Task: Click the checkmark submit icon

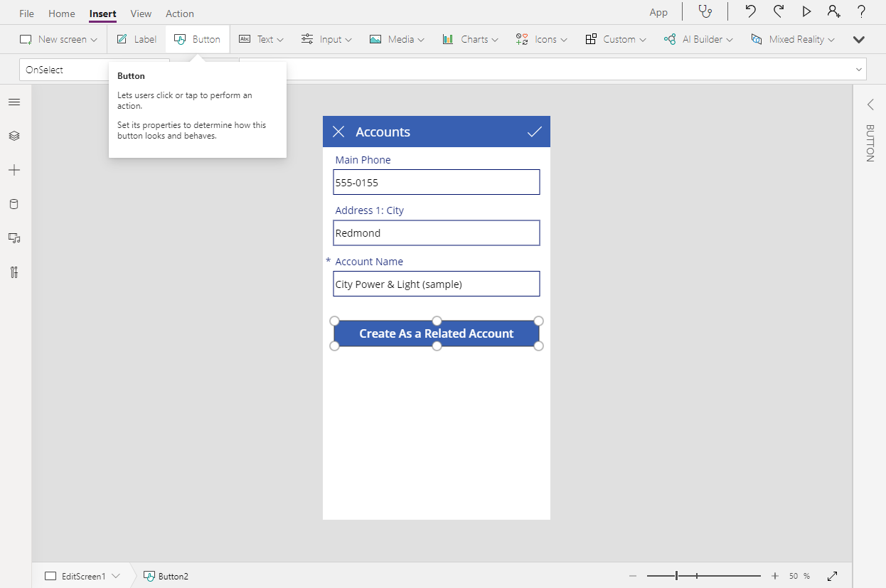Action: [534, 132]
